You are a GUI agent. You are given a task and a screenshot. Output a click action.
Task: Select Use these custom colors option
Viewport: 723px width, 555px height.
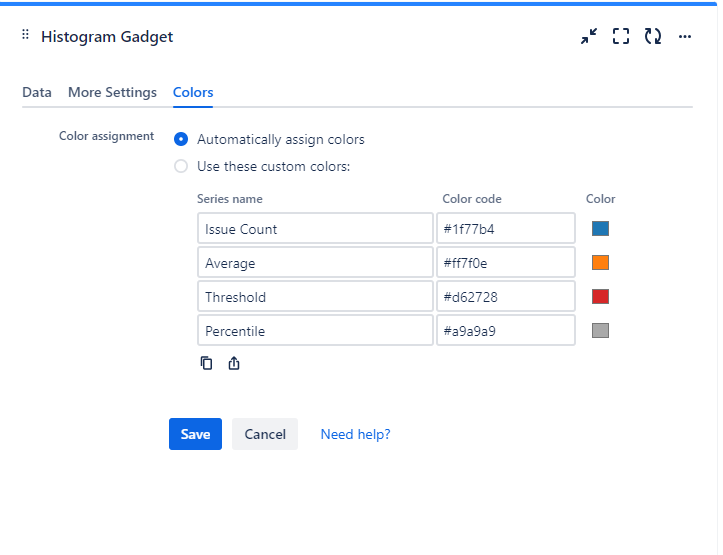pos(181,167)
